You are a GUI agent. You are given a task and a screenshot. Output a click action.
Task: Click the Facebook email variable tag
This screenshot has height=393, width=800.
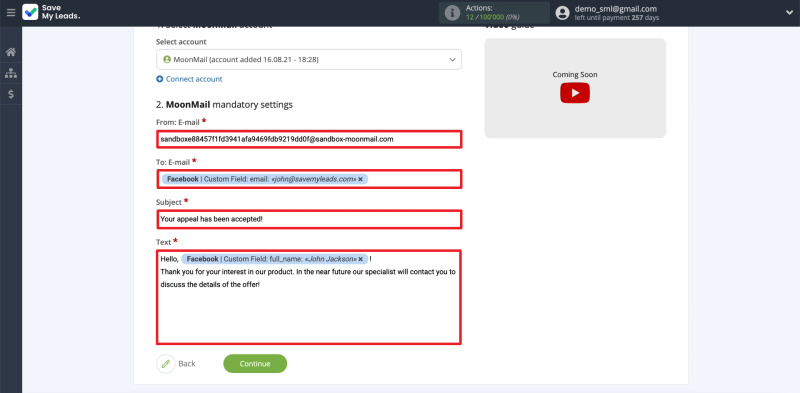point(264,179)
